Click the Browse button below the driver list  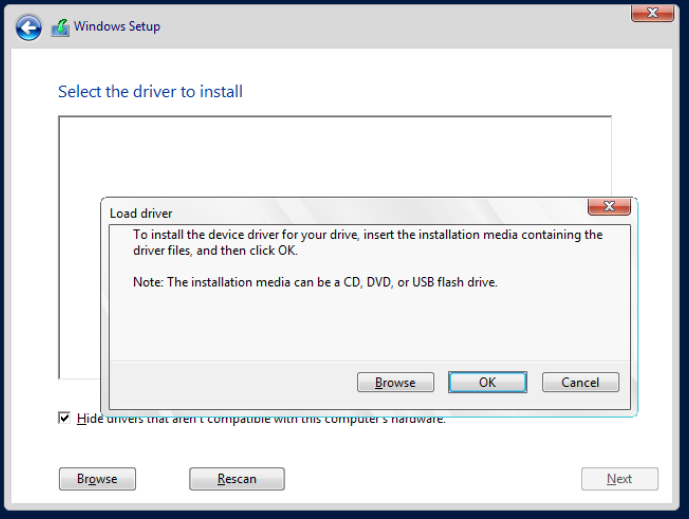pyautogui.click(x=97, y=479)
